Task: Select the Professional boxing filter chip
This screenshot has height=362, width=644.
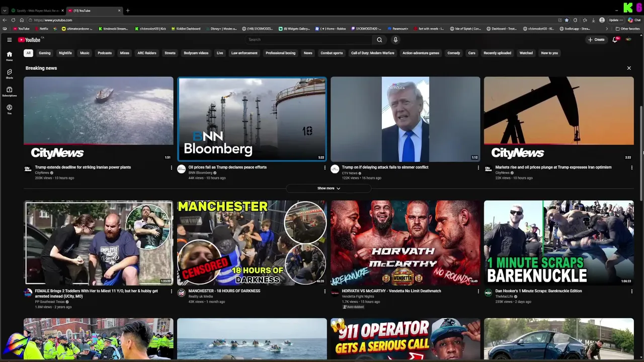Action: (281, 53)
